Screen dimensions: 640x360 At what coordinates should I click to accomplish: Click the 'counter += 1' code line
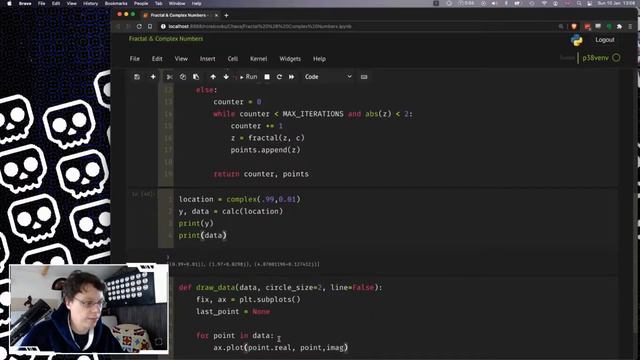point(257,126)
